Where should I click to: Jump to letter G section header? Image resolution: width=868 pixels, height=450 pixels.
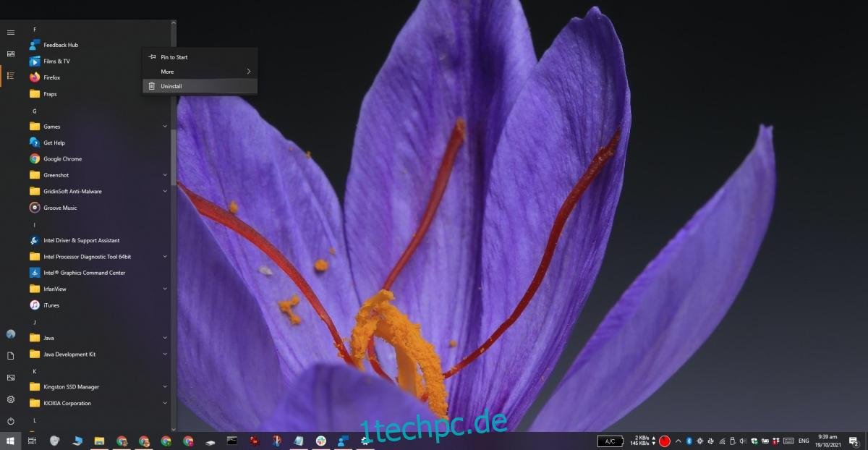point(35,111)
